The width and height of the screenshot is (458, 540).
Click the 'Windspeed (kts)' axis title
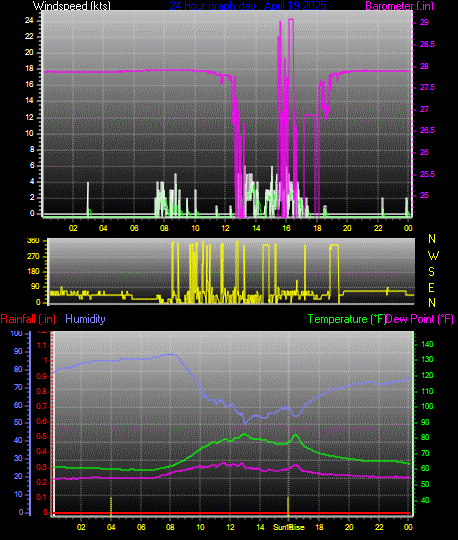coord(72,6)
